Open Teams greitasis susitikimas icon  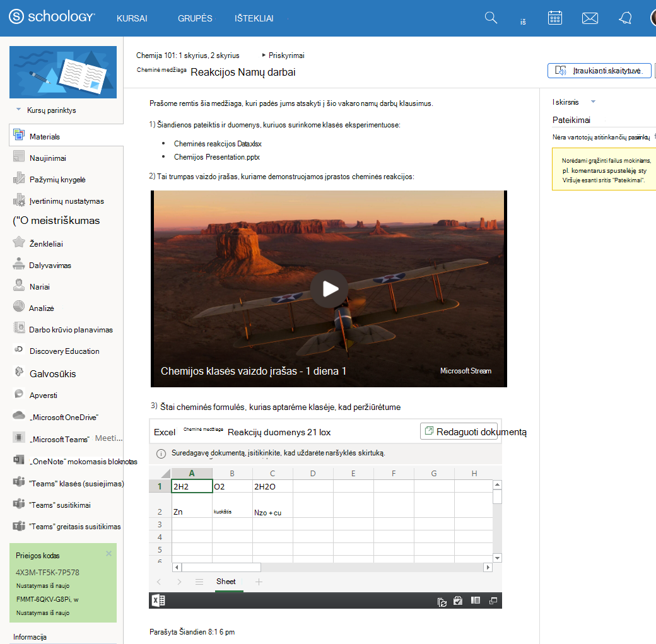18,525
